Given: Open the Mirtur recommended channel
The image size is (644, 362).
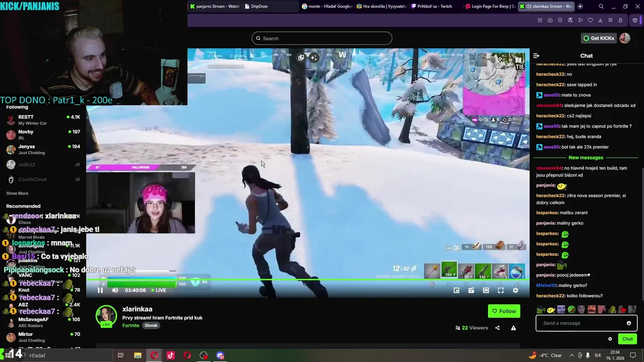Looking at the screenshot, I should coord(43,337).
